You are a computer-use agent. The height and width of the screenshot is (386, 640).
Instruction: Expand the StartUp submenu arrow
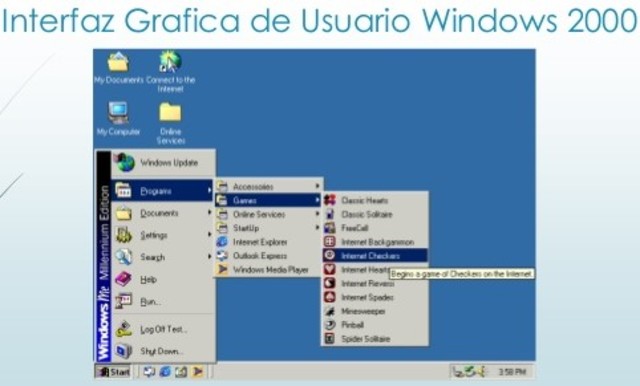click(317, 228)
